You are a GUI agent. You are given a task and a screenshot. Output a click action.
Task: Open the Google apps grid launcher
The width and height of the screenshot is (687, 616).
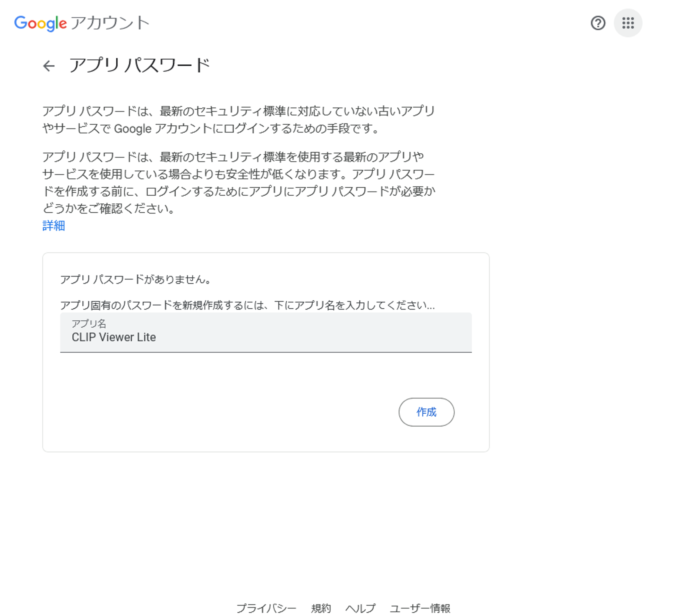tap(628, 23)
